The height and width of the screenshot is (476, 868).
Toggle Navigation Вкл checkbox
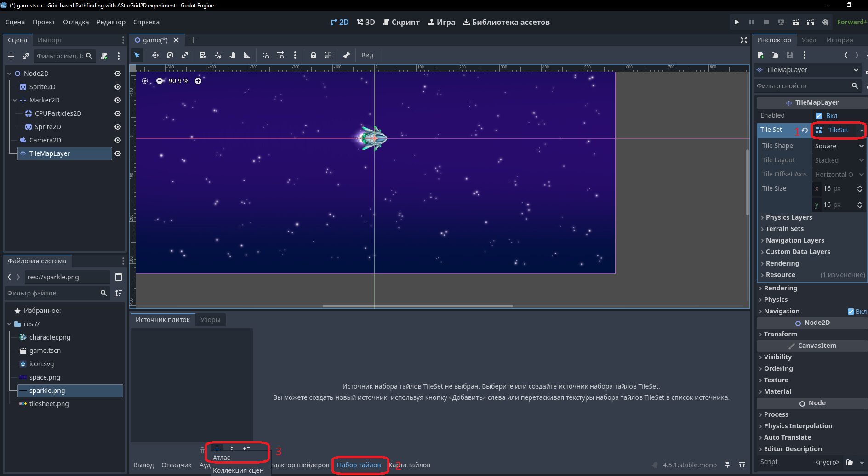pyautogui.click(x=851, y=312)
